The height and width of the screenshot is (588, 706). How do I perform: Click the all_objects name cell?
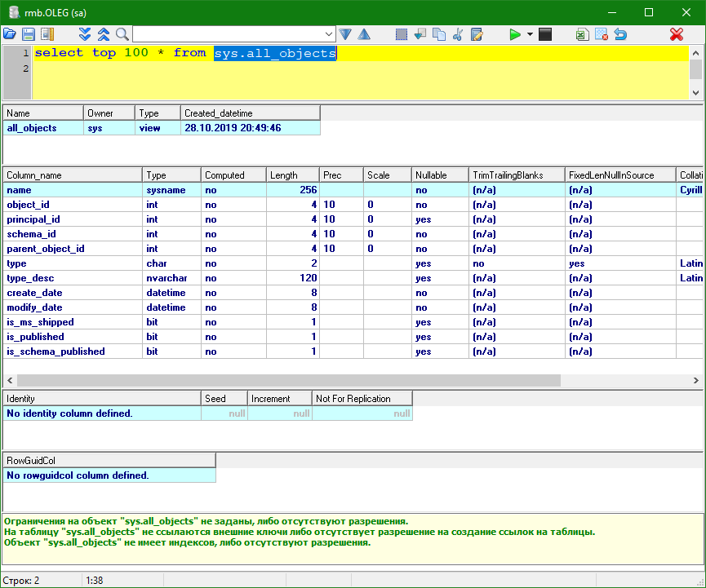(33, 128)
